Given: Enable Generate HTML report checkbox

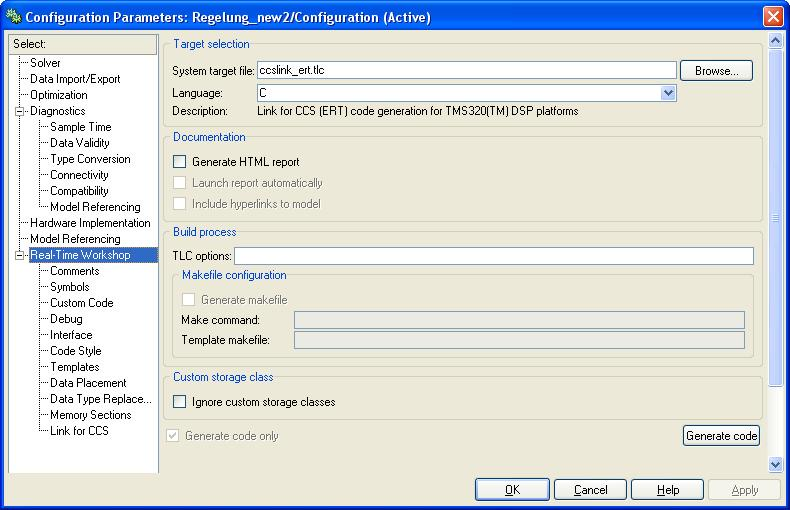Looking at the screenshot, I should click(180, 161).
